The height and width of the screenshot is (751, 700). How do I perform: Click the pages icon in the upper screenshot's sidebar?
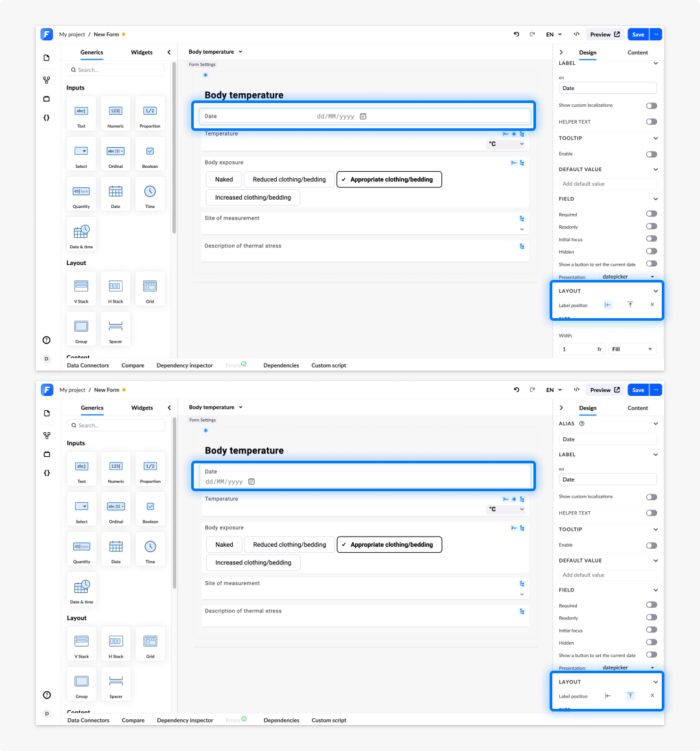pyautogui.click(x=47, y=58)
